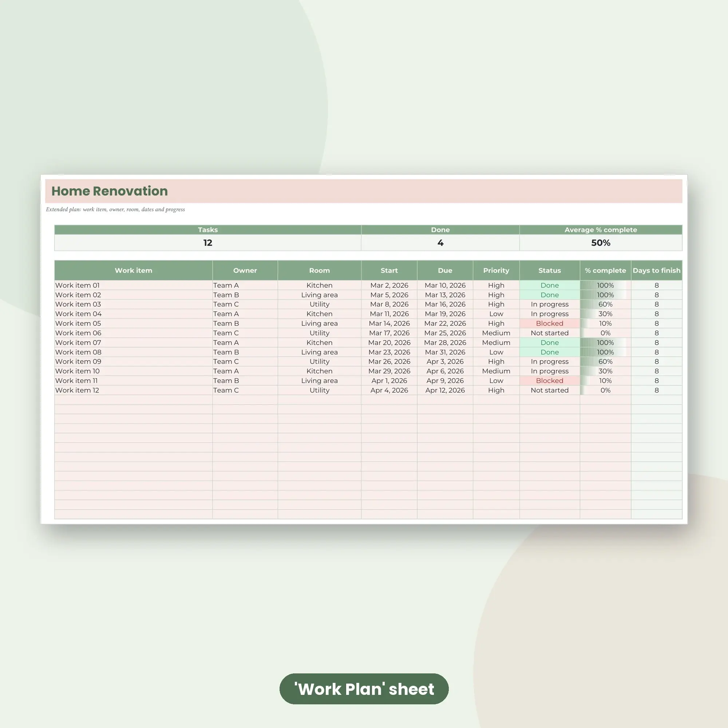The width and height of the screenshot is (728, 728).
Task: Click the 'Priority' column header
Action: 496,270
